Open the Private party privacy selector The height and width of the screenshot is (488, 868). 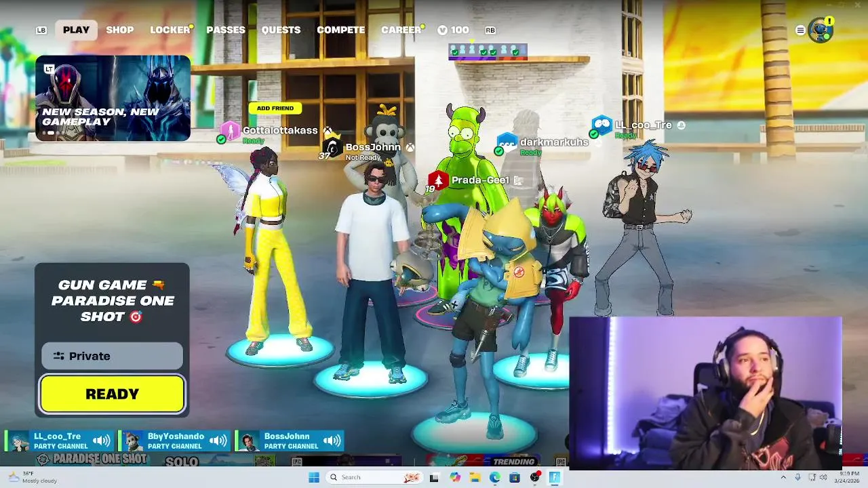point(112,356)
